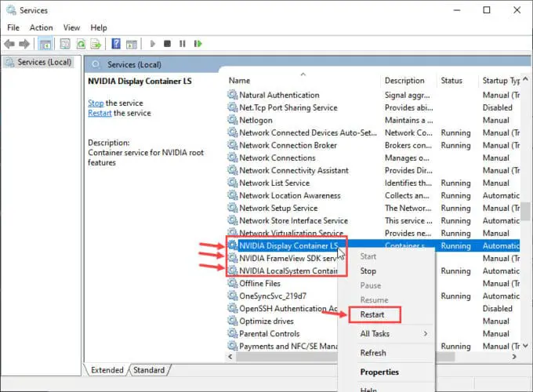Open the Help menu
This screenshot has width=533, height=392.
(x=99, y=27)
